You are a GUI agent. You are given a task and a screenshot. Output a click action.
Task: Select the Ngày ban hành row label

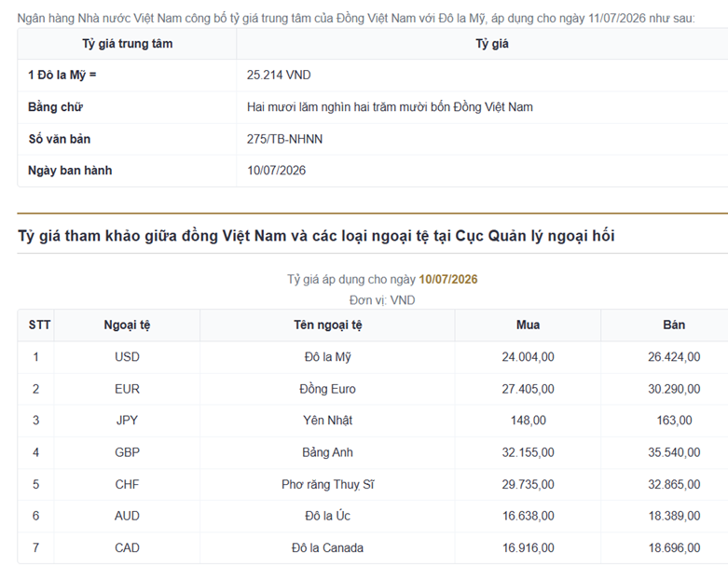(70, 171)
